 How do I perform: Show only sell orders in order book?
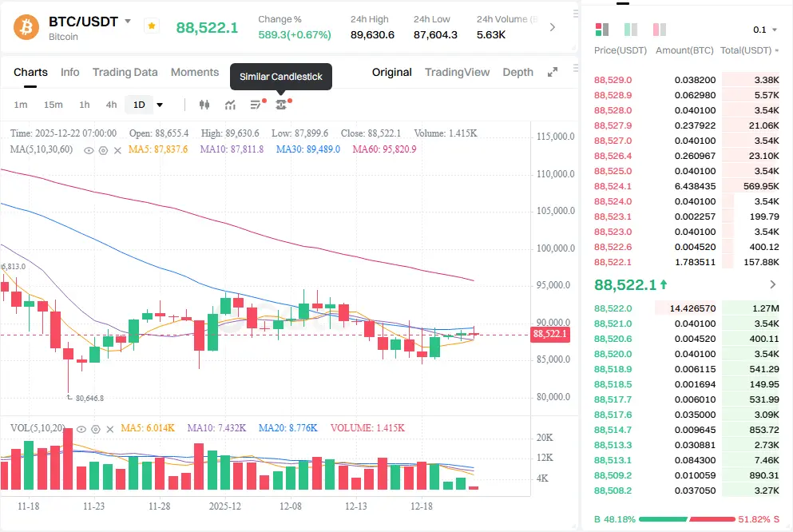point(660,30)
